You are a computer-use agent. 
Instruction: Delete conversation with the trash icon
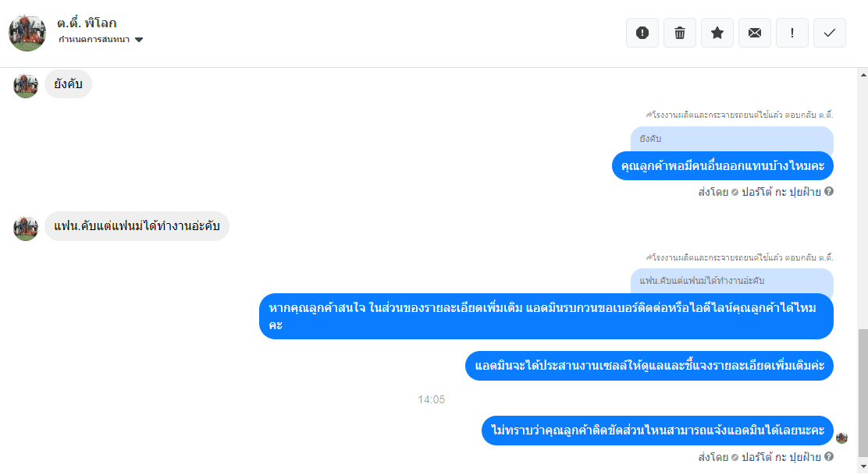click(680, 33)
